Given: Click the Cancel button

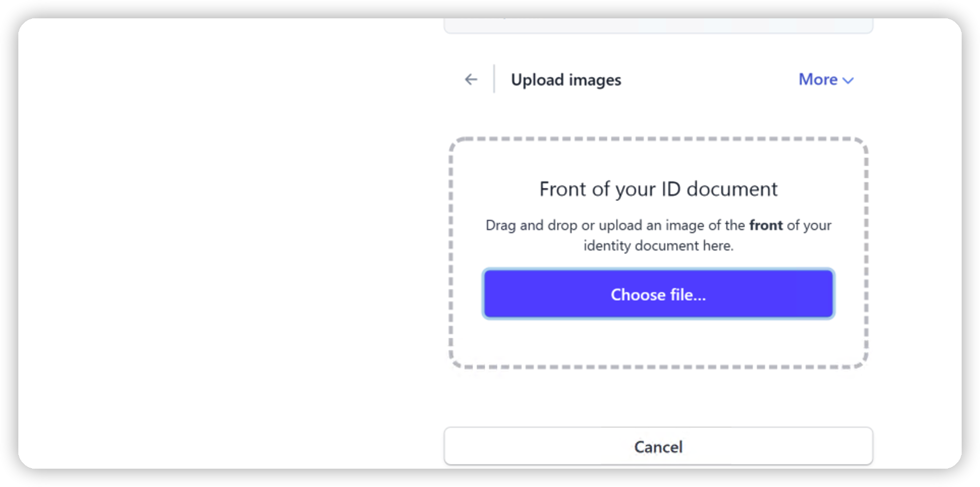Looking at the screenshot, I should [658, 446].
